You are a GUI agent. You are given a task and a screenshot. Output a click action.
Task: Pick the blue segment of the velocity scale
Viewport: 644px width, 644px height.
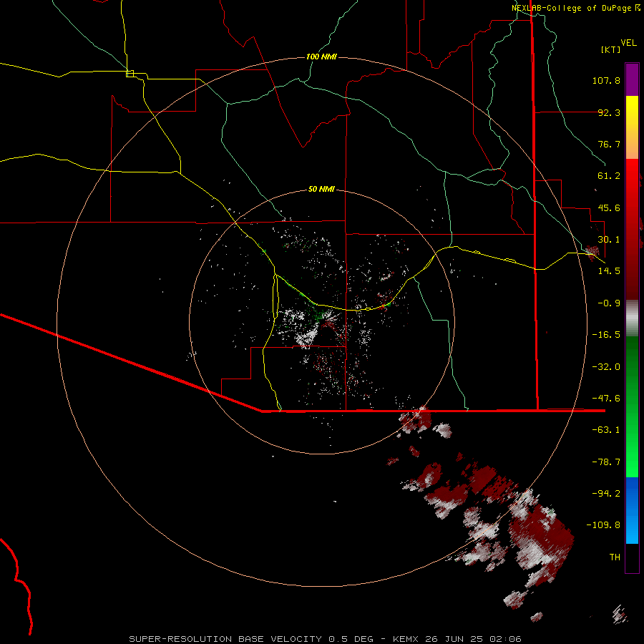pyautogui.click(x=632, y=510)
